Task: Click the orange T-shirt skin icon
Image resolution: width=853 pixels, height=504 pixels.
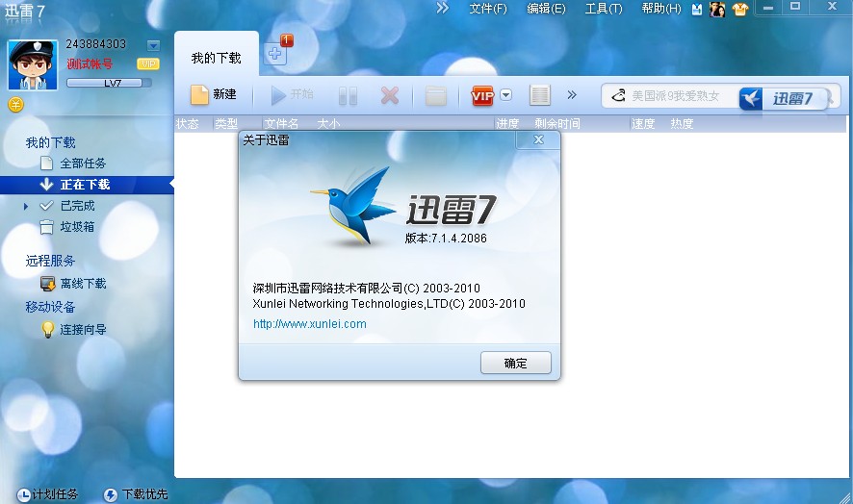Action: point(739,10)
